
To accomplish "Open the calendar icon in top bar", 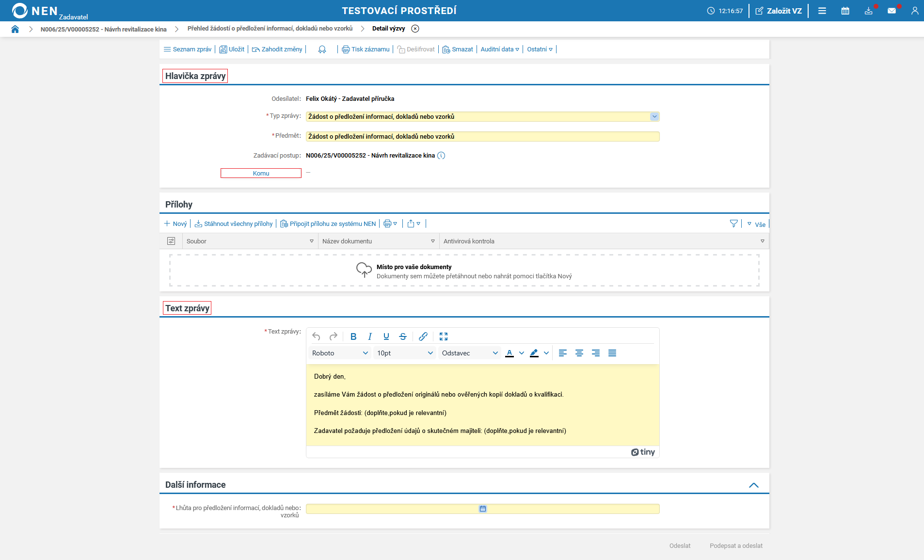I will pos(845,11).
